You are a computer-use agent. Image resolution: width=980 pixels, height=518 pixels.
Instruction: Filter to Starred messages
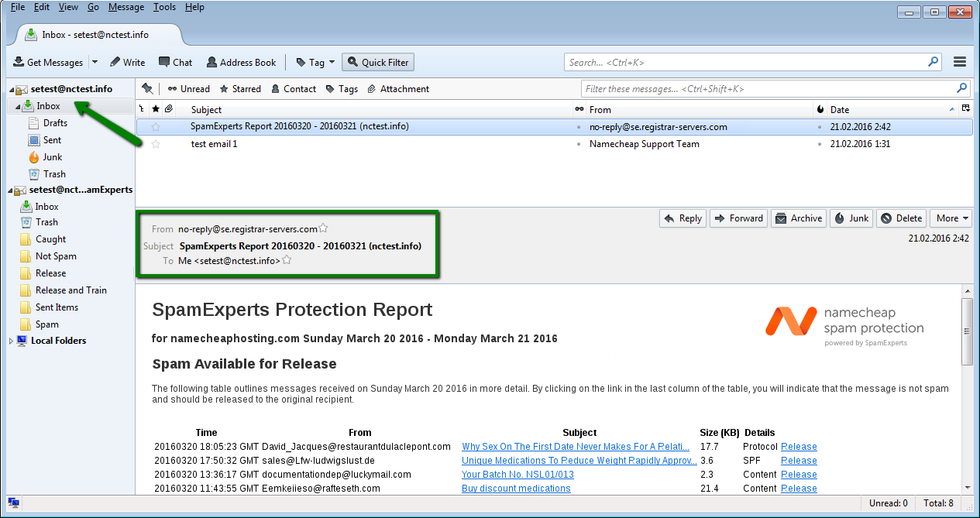click(240, 89)
